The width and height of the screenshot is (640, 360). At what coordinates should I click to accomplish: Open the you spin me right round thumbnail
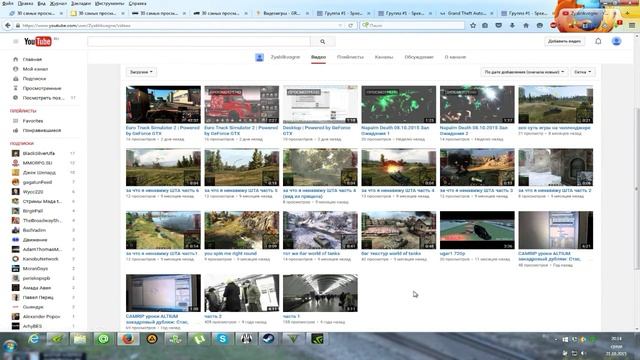(242, 230)
